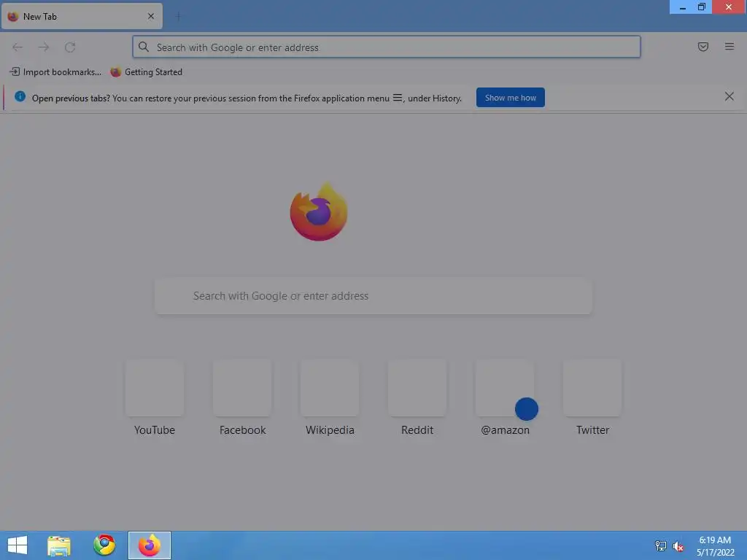Viewport: 747px width, 560px height.
Task: Focus the top address bar field
Action: (387, 47)
